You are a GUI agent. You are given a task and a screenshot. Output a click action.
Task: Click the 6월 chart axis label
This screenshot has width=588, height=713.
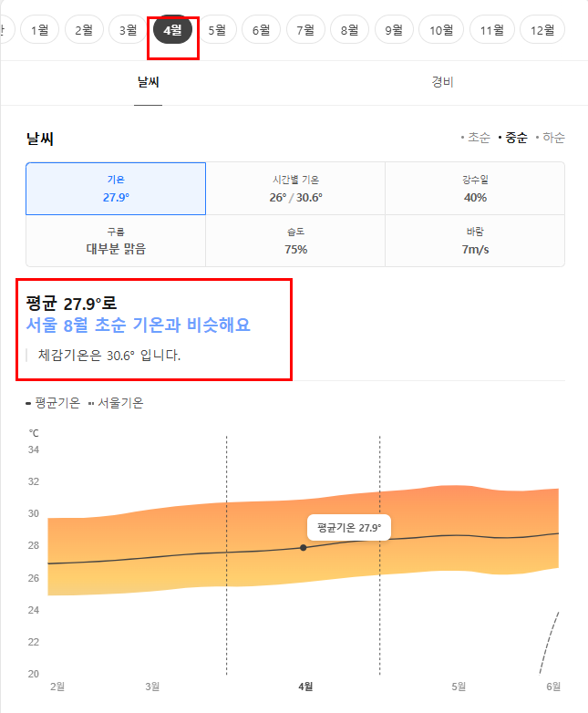point(553,687)
